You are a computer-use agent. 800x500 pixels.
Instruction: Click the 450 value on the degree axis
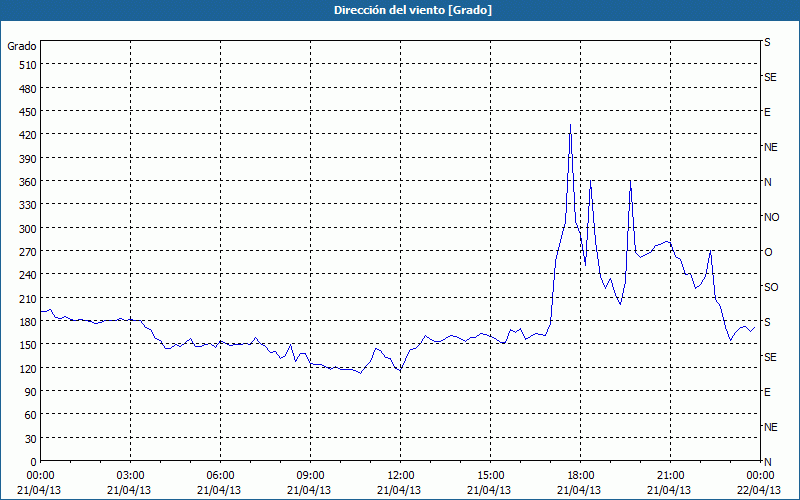[28, 112]
